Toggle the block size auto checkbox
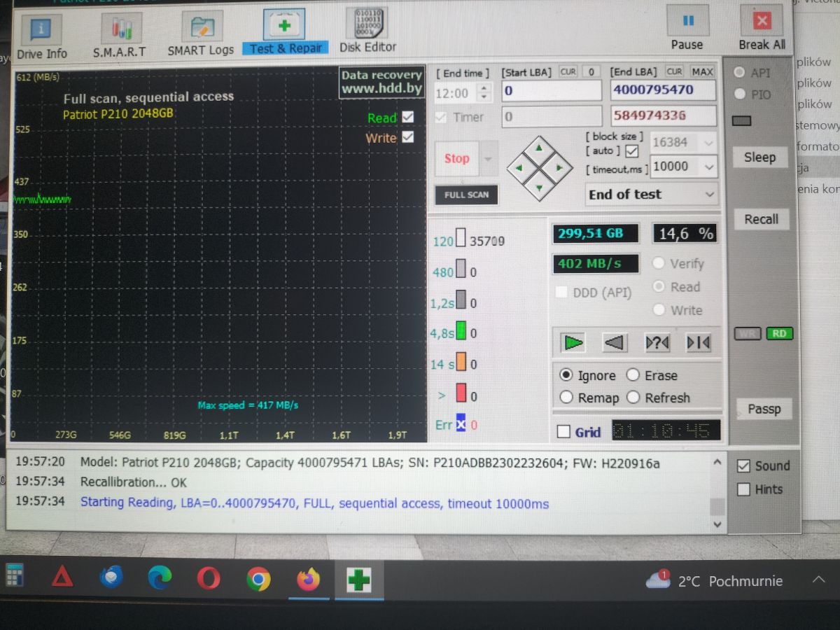 pos(632,151)
